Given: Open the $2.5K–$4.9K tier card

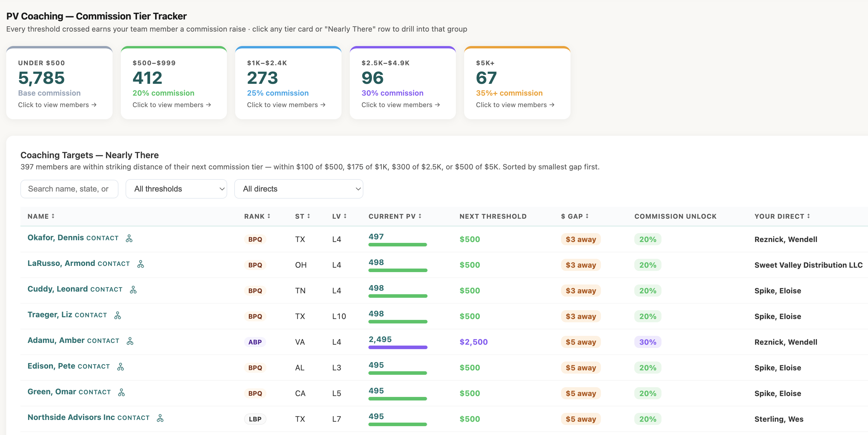Looking at the screenshot, I should 403,83.
